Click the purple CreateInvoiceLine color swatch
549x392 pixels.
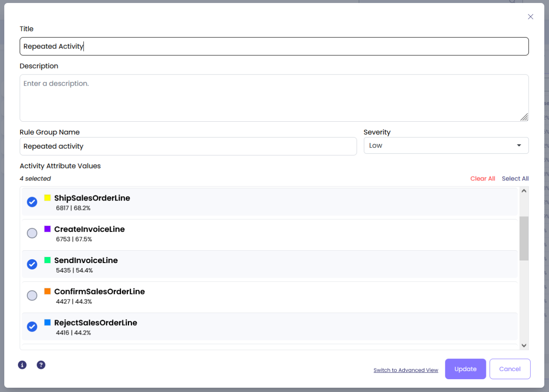(48, 229)
